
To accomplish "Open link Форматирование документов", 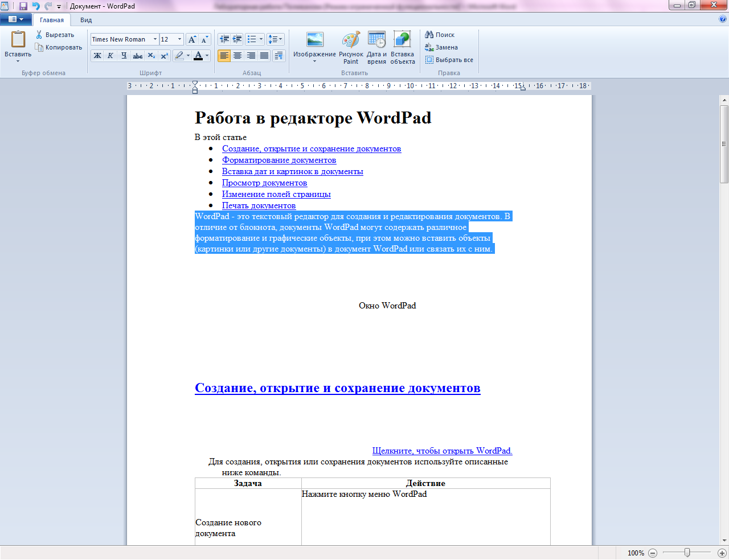I will pyautogui.click(x=279, y=160).
